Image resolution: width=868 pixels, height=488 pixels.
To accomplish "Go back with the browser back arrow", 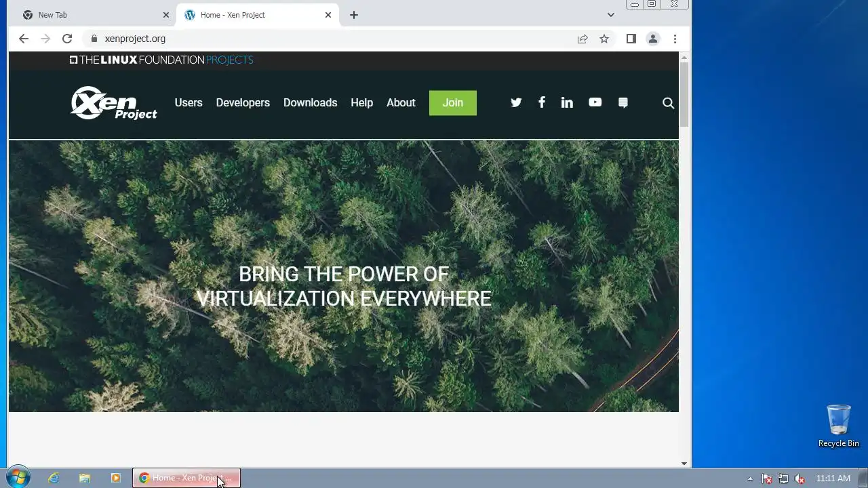I will 24,39.
